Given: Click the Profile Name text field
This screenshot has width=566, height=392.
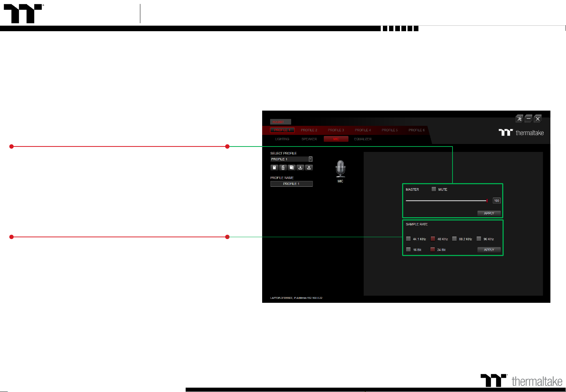Looking at the screenshot, I should [291, 184].
